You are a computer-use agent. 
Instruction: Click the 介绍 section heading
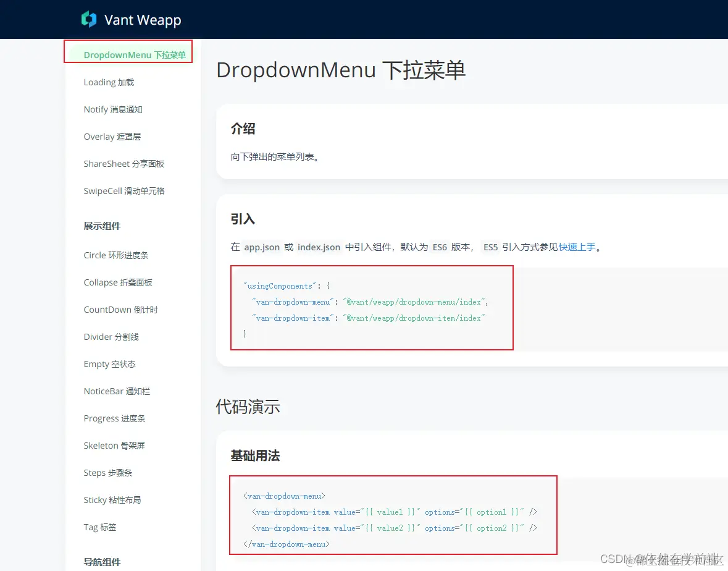point(243,129)
